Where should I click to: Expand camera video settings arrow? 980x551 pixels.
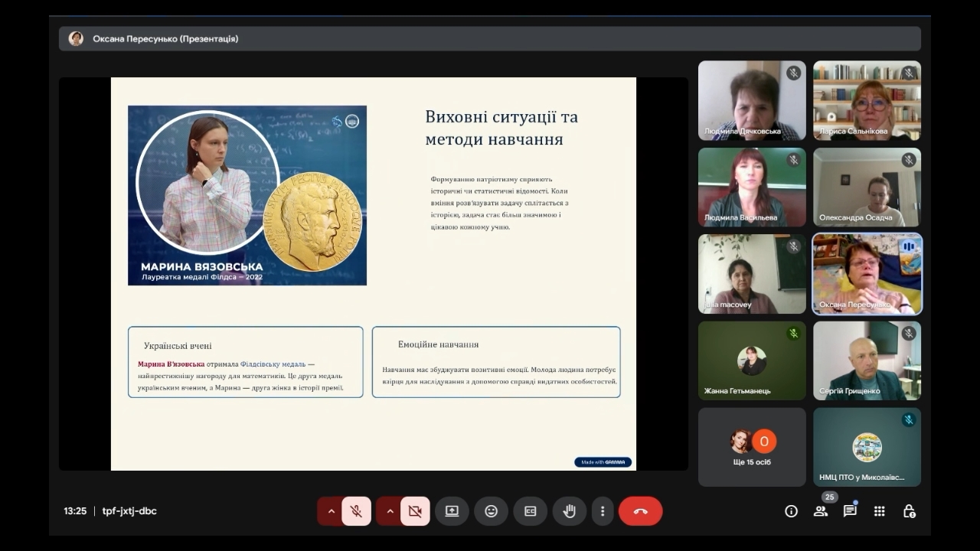click(389, 511)
